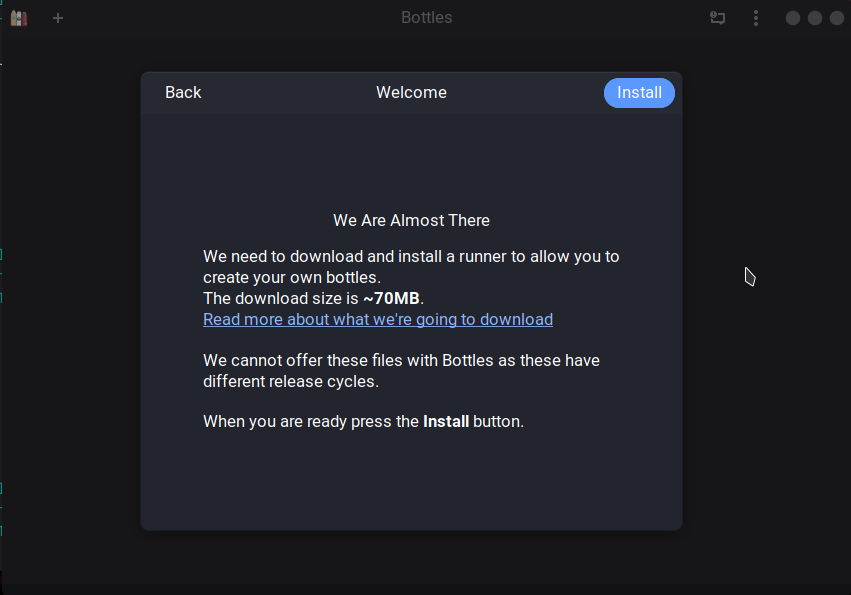Click the rightmost window control circle
The height and width of the screenshot is (595, 851).
836,17
